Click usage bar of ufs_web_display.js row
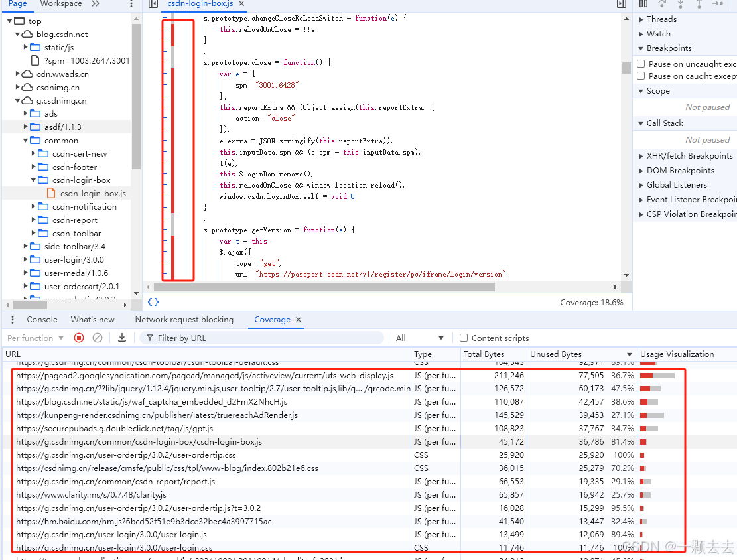This screenshot has height=560, width=737. (657, 376)
